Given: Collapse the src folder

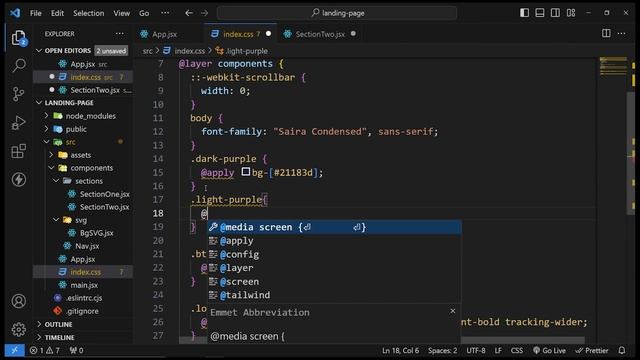Looking at the screenshot, I should tap(83, 142).
